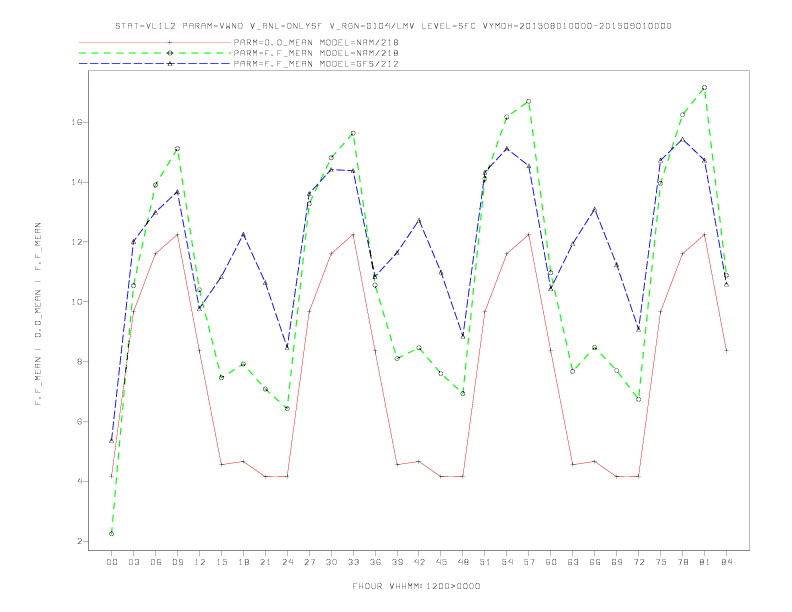This screenshot has width=792, height=612.
Task: Click x-axis tick label 15
Action: [221, 562]
